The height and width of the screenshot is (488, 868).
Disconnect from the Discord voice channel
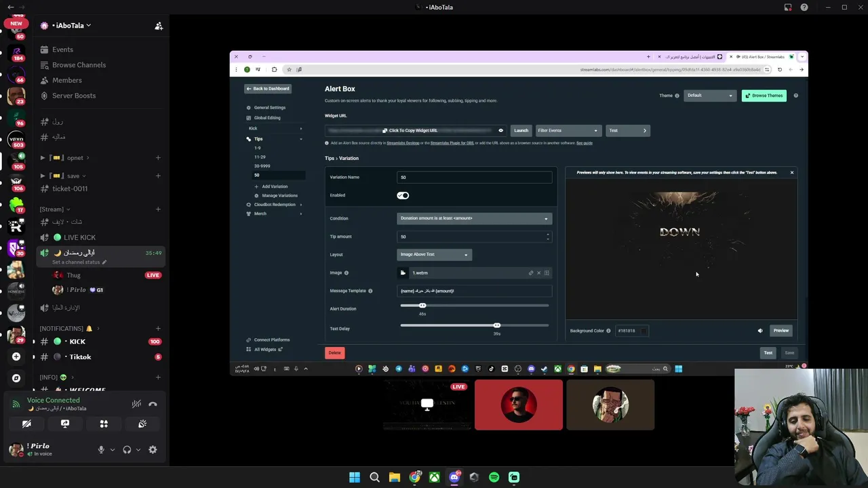(153, 404)
